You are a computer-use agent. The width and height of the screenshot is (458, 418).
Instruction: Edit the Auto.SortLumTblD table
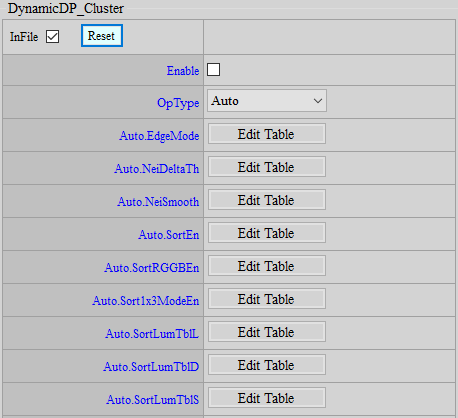(x=267, y=365)
